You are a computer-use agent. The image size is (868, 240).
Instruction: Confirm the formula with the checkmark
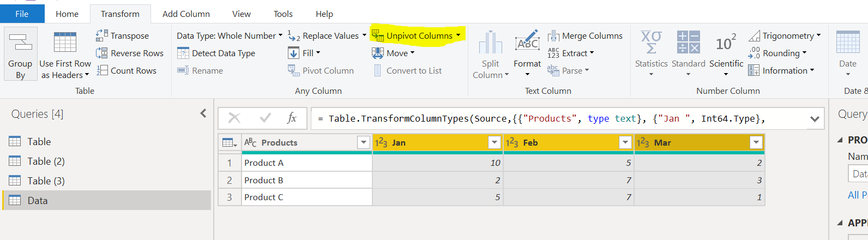[x=266, y=118]
